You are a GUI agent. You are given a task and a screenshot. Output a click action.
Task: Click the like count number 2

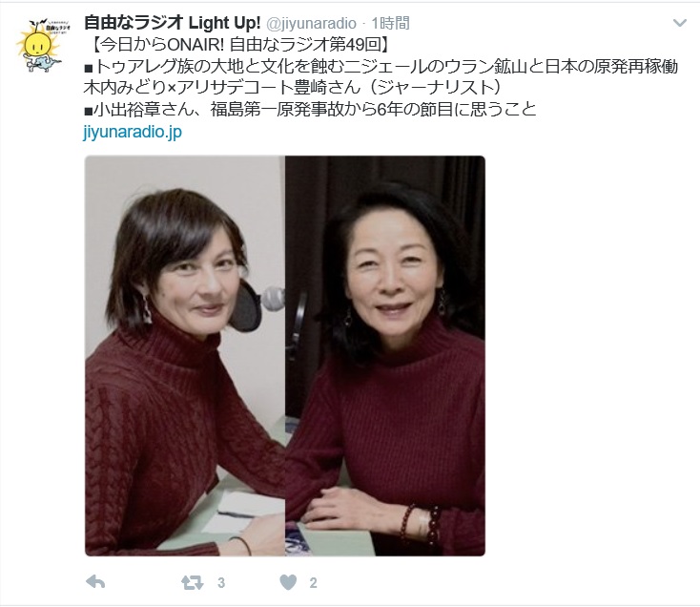pos(314,583)
